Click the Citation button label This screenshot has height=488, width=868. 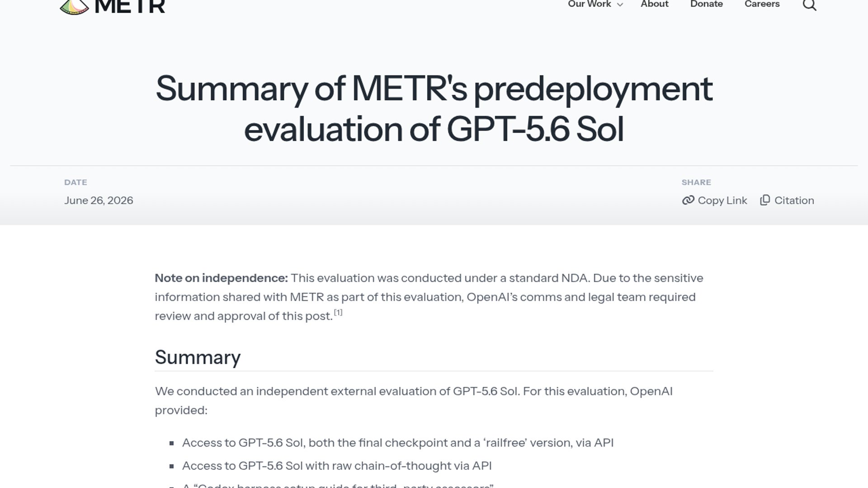794,200
